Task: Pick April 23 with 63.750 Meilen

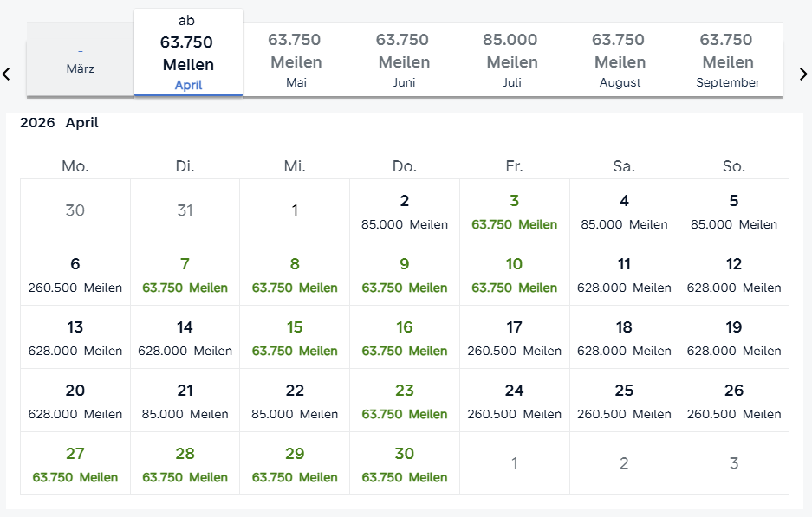Action: [x=405, y=401]
